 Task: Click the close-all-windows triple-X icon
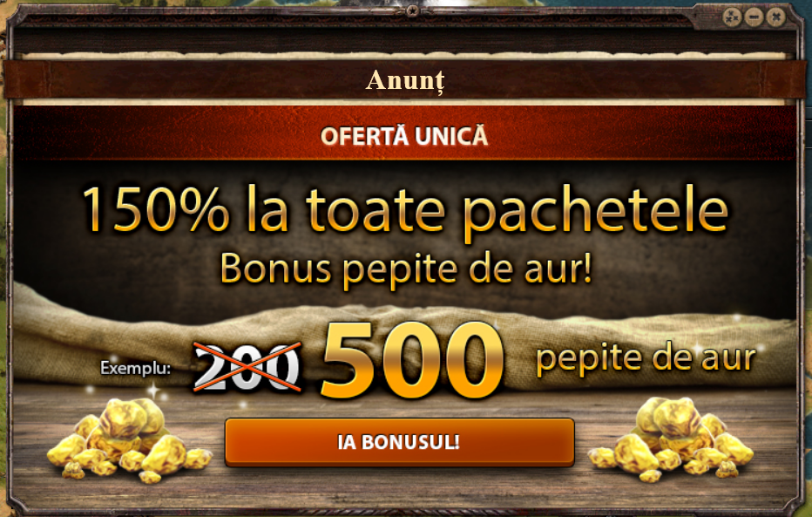731,17
